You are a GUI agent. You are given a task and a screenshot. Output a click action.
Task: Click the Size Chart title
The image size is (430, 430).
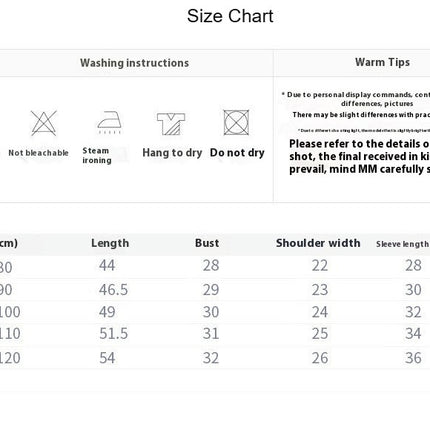pyautogui.click(x=230, y=16)
